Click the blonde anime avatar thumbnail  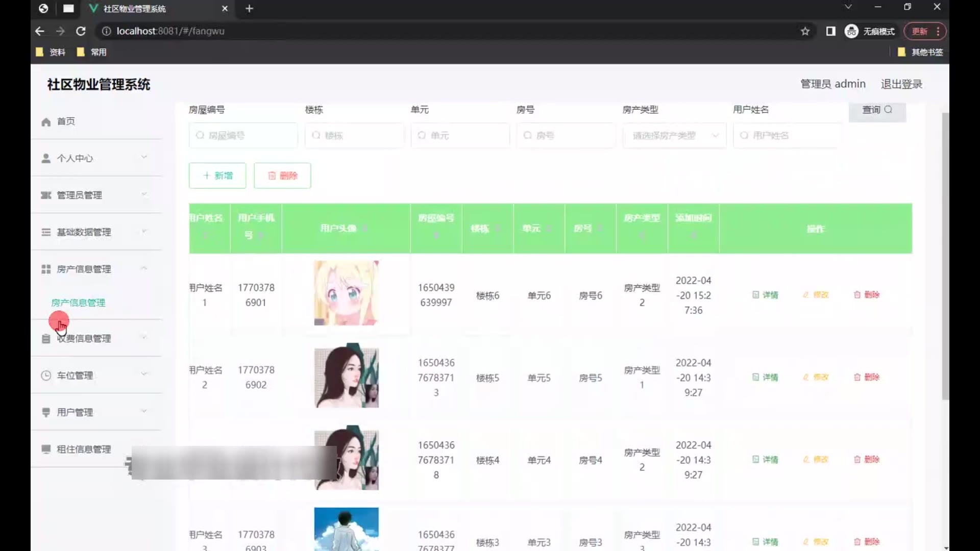point(346,293)
